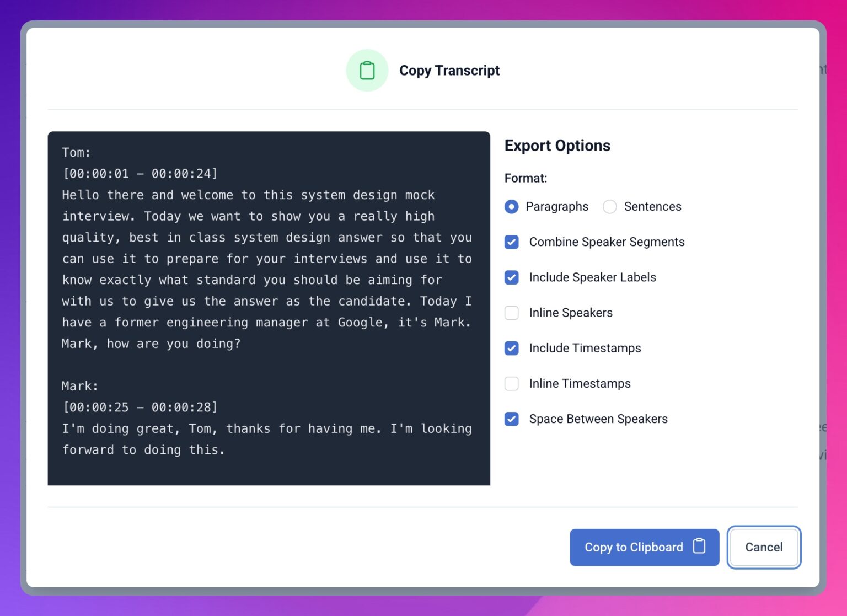Click the Copy Transcript title text

pos(449,70)
